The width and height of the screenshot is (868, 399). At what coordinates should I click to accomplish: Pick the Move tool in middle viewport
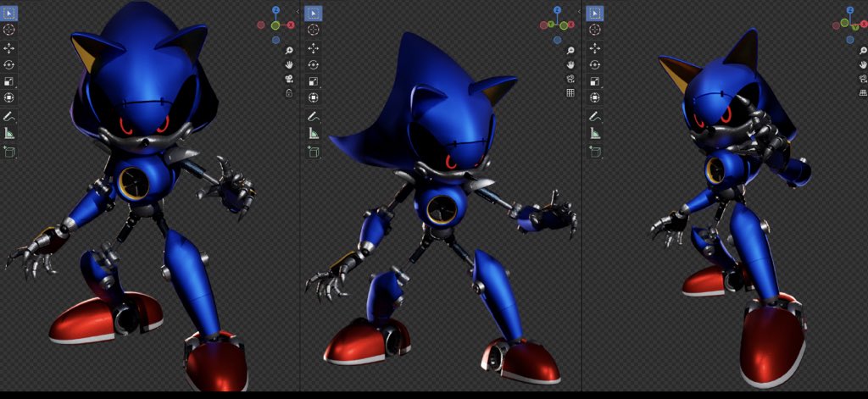tap(314, 48)
